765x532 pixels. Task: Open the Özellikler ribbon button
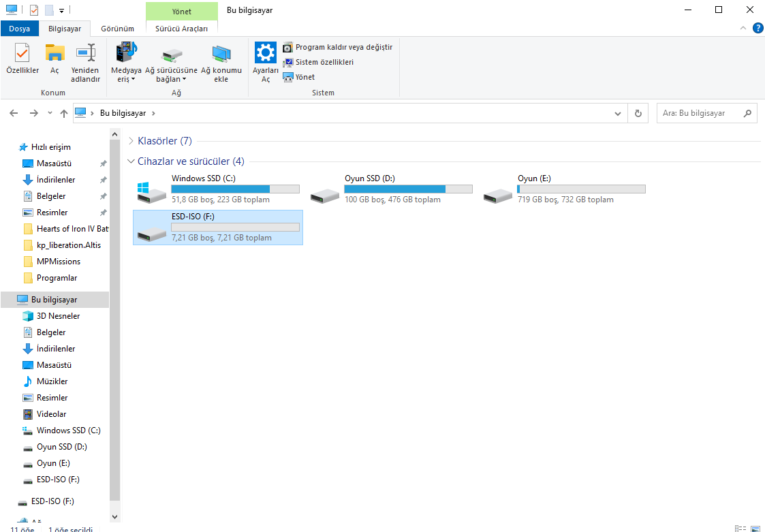22,59
